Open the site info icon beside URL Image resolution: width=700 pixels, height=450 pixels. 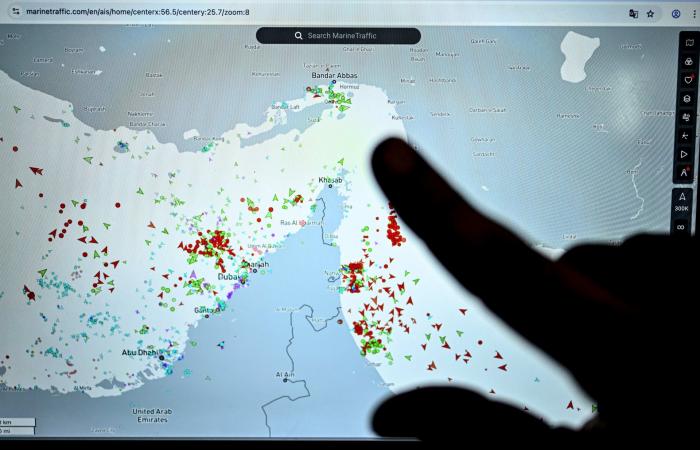tap(14, 12)
